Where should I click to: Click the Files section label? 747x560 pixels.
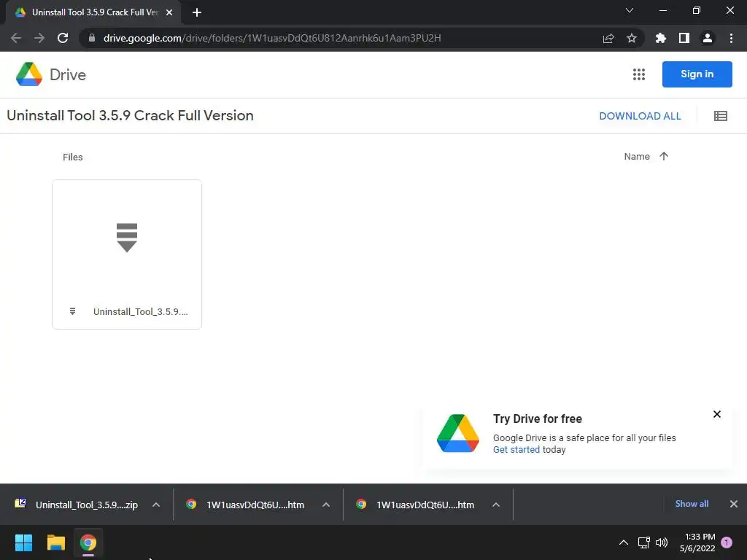point(73,157)
